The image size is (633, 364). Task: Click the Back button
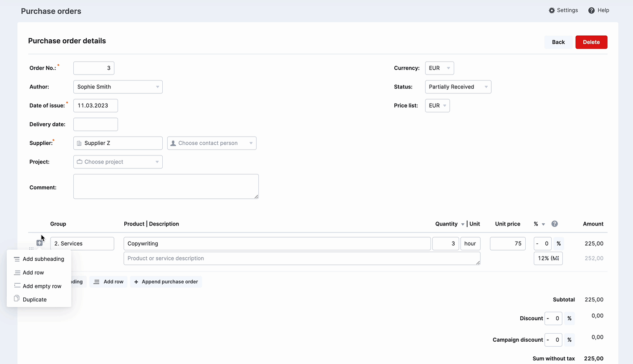click(x=558, y=42)
